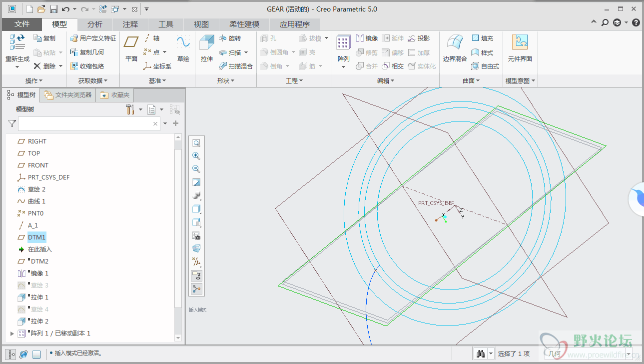
Task: Open the Surfaces (曲面) group dropdown
Action: (471, 80)
